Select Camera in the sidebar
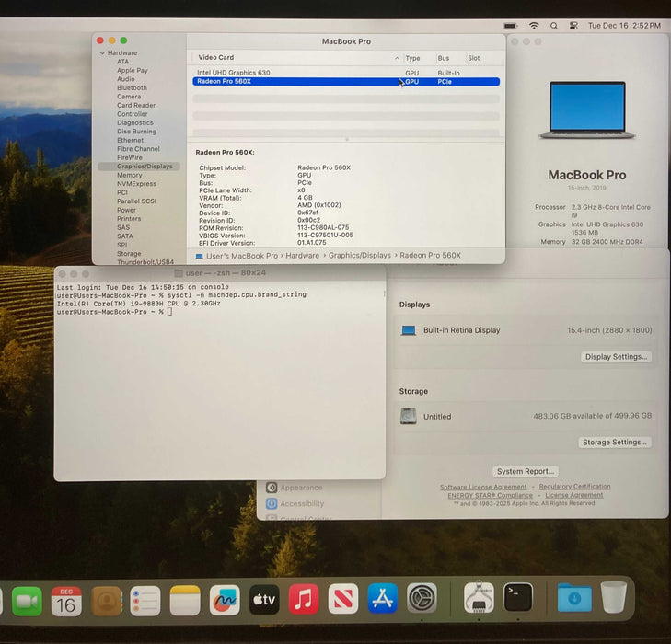The width and height of the screenshot is (671, 644). click(x=129, y=97)
